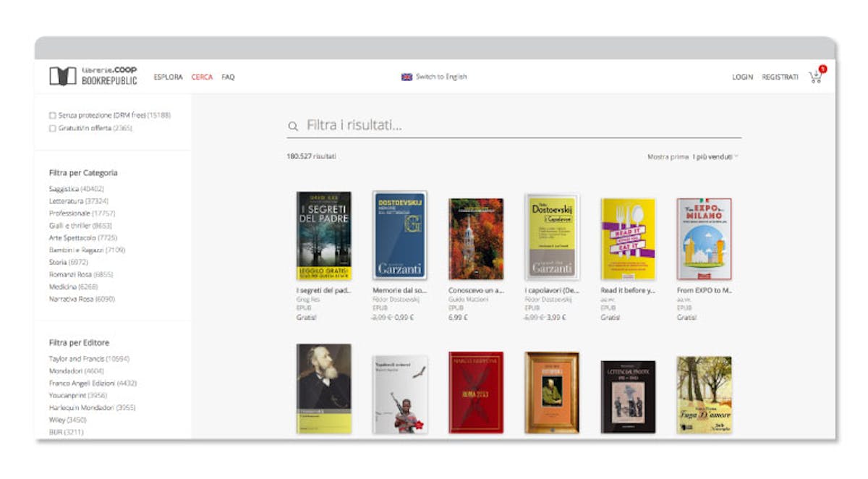Filter by category Medicina
Viewport: 868px width, 479px height.
point(73,287)
